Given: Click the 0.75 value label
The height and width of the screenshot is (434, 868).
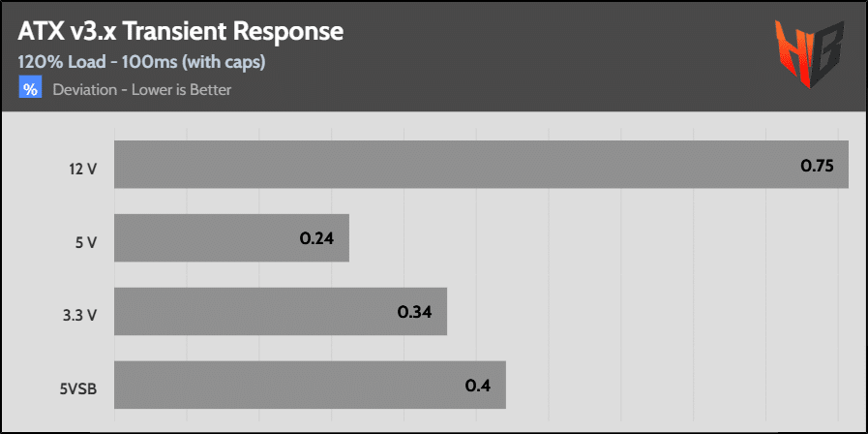Looking at the screenshot, I should click(817, 166).
